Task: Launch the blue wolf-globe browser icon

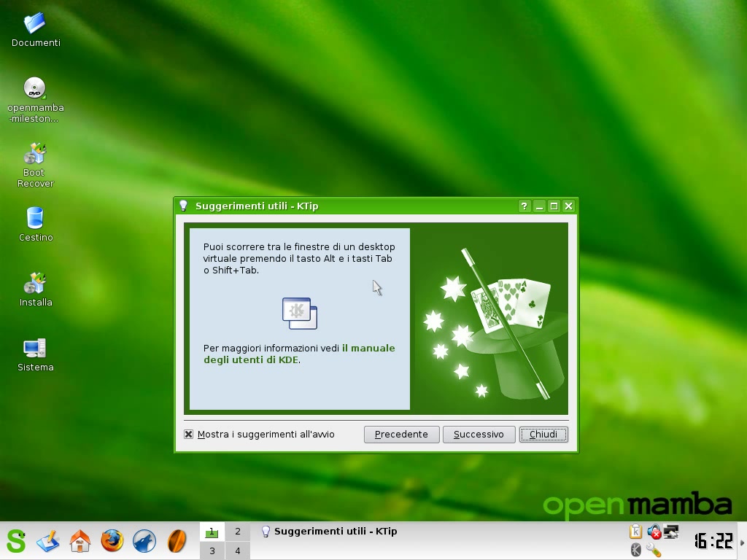Action: pos(144,541)
